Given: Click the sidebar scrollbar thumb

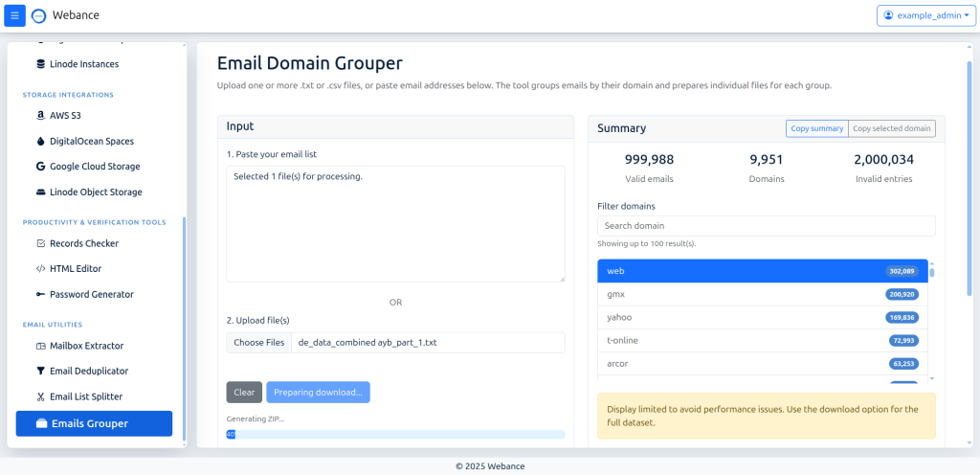Looking at the screenshot, I should 184,329.
